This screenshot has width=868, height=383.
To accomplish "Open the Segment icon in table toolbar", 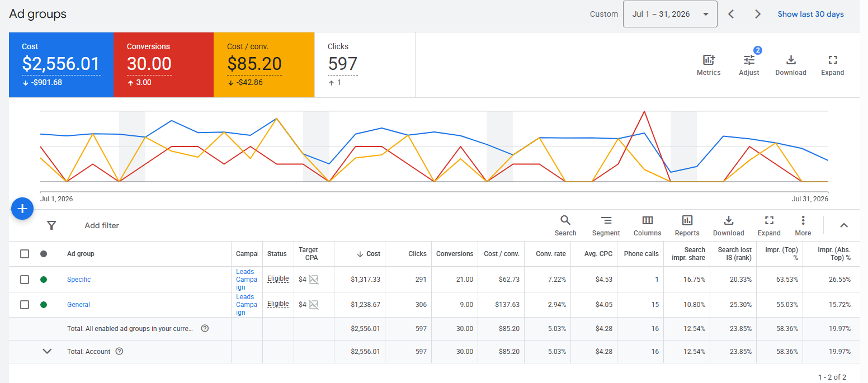I will tap(606, 220).
